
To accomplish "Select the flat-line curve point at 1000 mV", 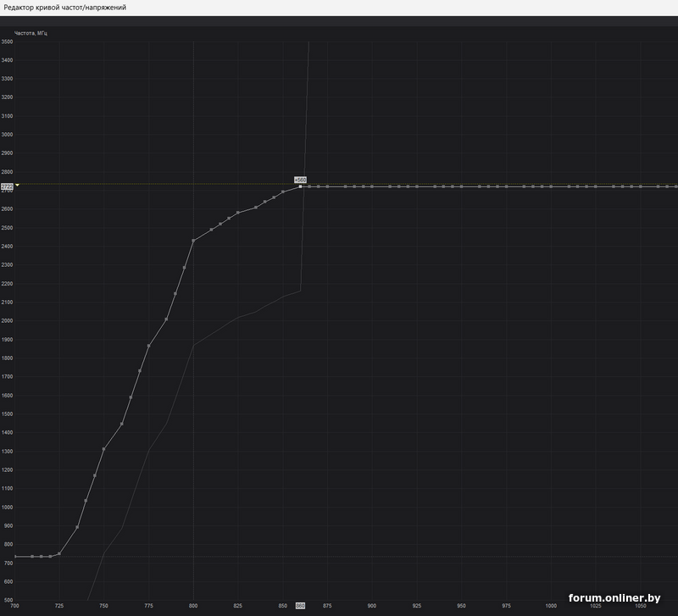I will click(x=551, y=186).
